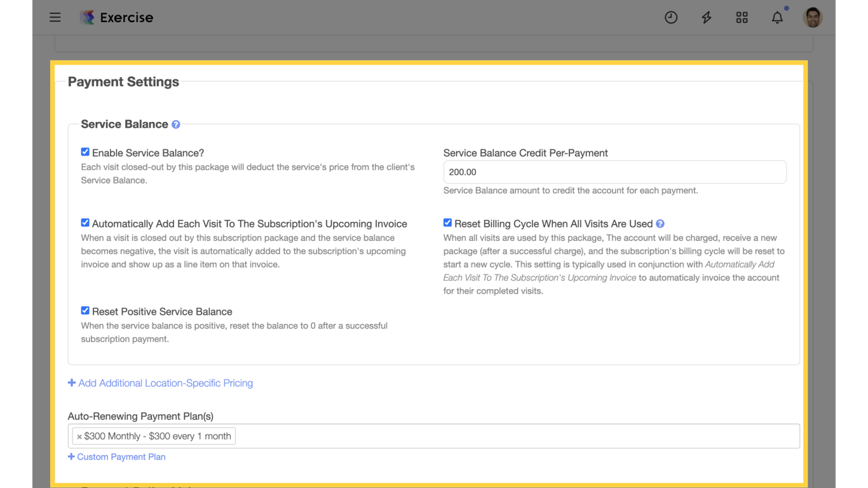Click the Service Balance Credit Per-Payment field
Screen dimensions: 868x488
coord(614,172)
